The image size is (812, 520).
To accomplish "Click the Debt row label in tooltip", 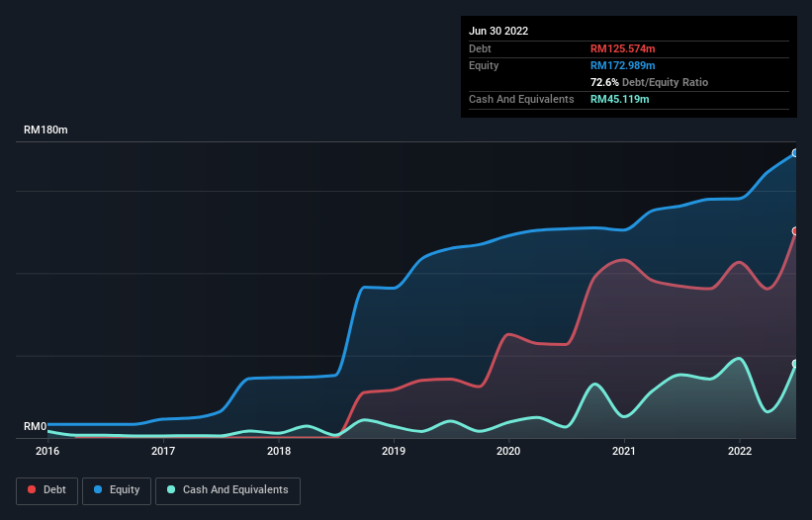I will [x=480, y=48].
